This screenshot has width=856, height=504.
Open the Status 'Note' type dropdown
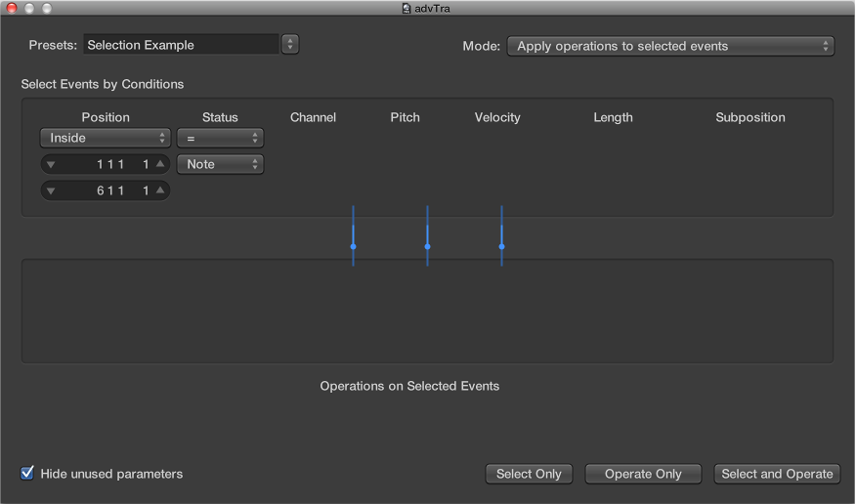point(221,164)
